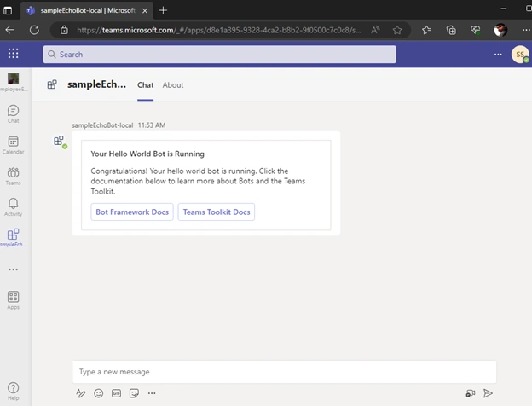Go back with the browser back arrow
Screen dimensions: 532x406
(10, 30)
